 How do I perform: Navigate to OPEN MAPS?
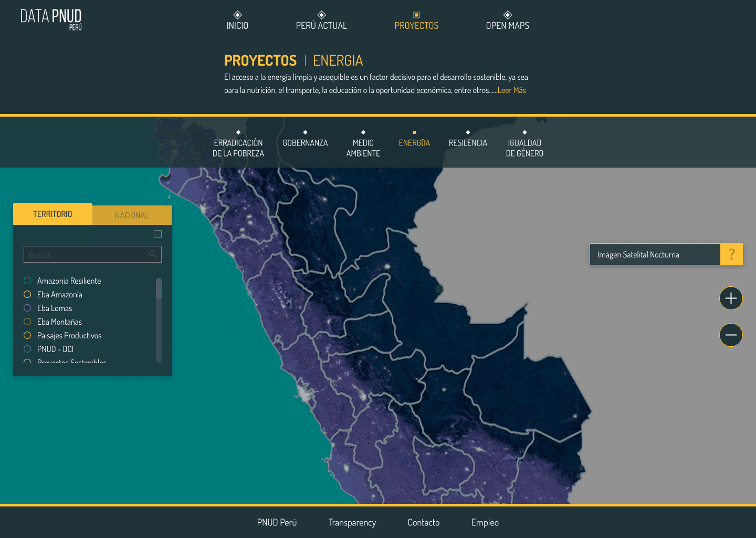(508, 26)
